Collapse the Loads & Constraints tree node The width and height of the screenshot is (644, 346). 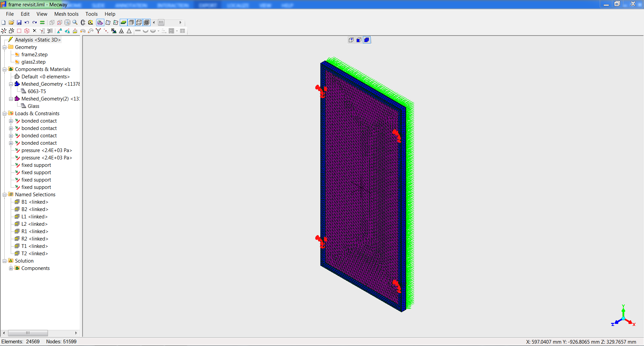[5, 114]
